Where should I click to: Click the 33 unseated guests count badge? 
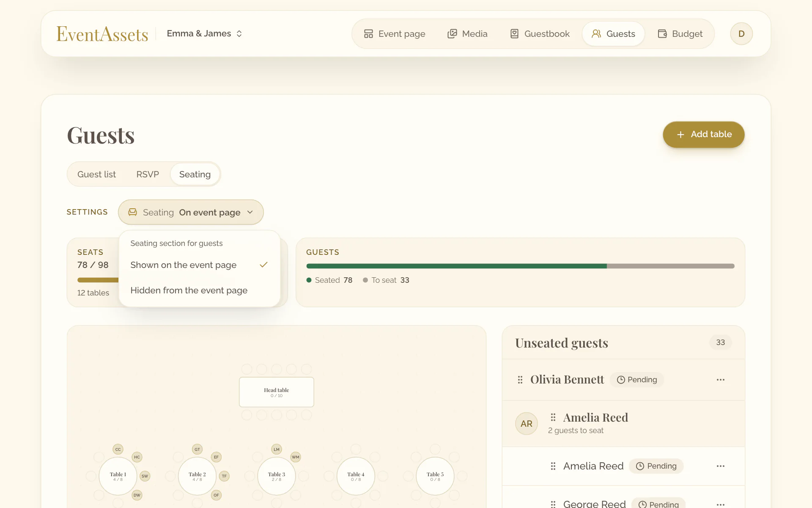pyautogui.click(x=721, y=342)
